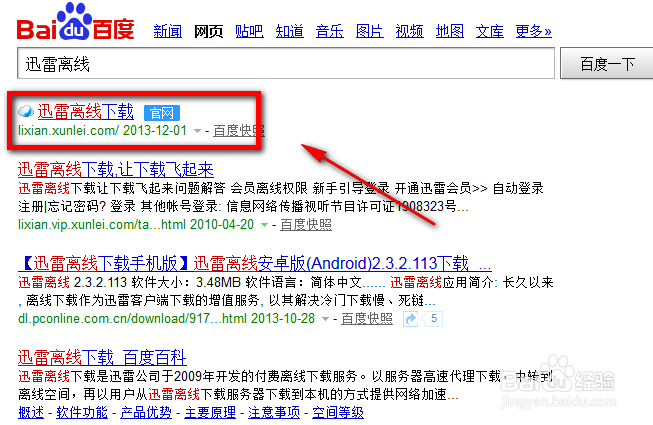Select the 网页 tab
The height and width of the screenshot is (425, 653).
[x=208, y=31]
